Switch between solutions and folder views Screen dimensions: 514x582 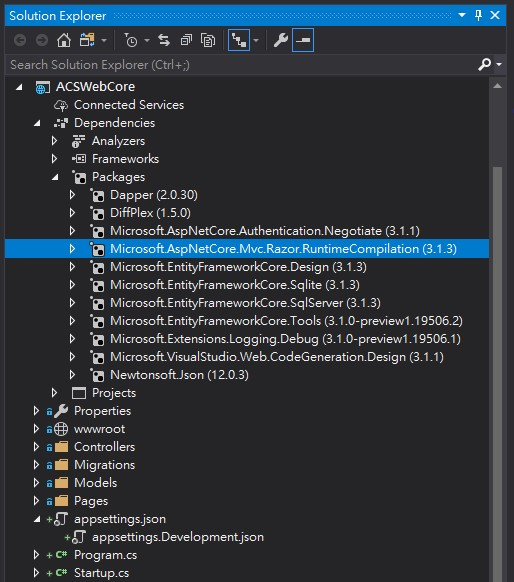click(87, 40)
